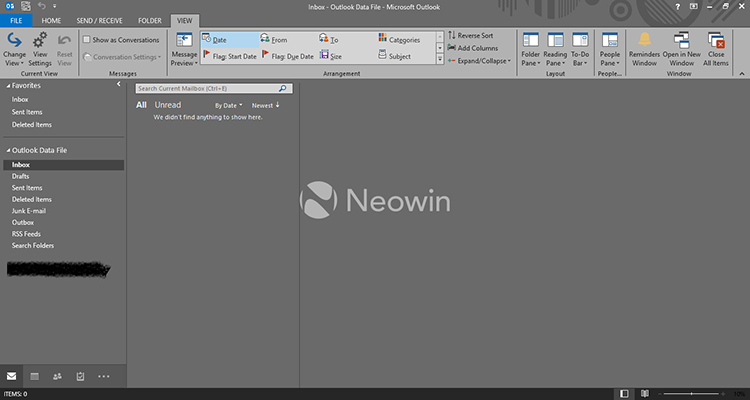This screenshot has width=750, height=400.
Task: Minimize the folder pane arrow
Action: [x=119, y=84]
